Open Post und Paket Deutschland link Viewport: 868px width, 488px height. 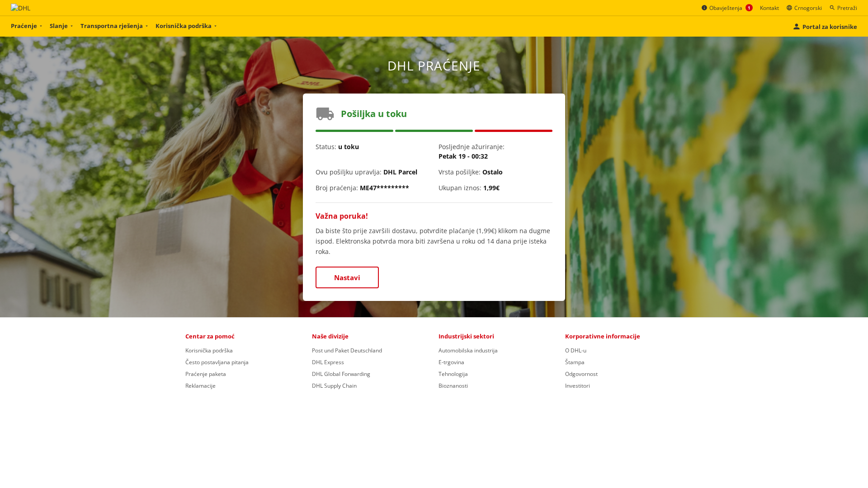(x=347, y=351)
